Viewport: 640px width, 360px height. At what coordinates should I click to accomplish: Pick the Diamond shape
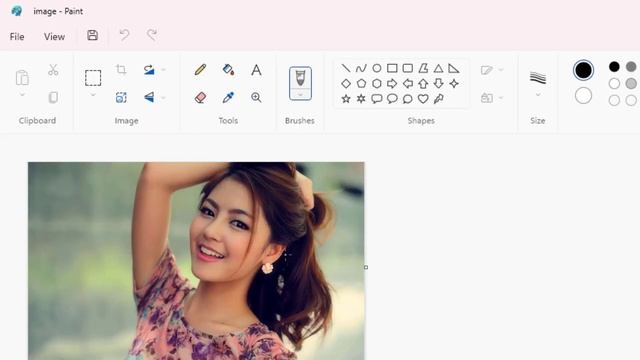tap(346, 84)
